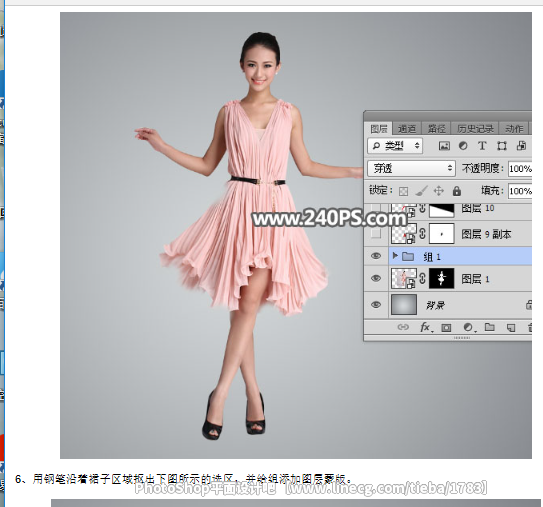Click link layers icon at panel bottom

click(403, 327)
